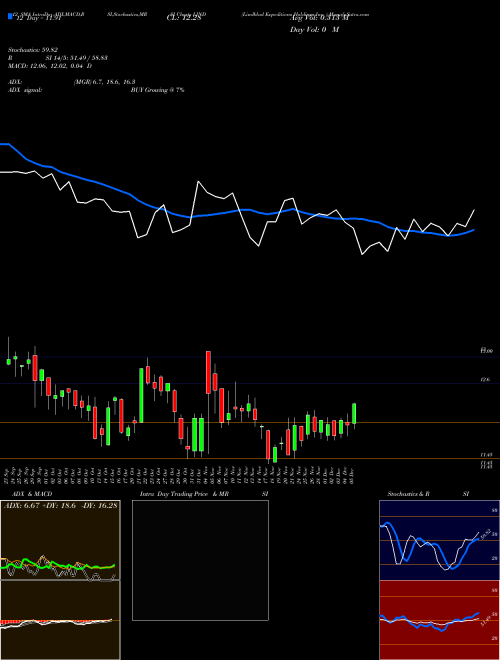The width and height of the screenshot is (500, 660).
Task: Click the 'ADX signal:' label
Action: [25, 90]
